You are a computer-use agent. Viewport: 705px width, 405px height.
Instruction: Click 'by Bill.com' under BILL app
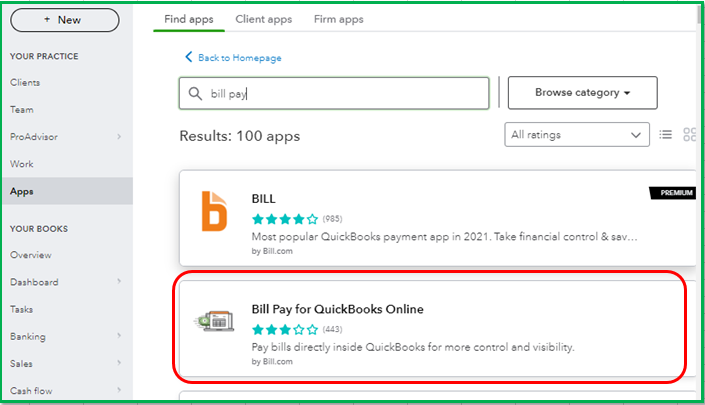click(x=272, y=251)
